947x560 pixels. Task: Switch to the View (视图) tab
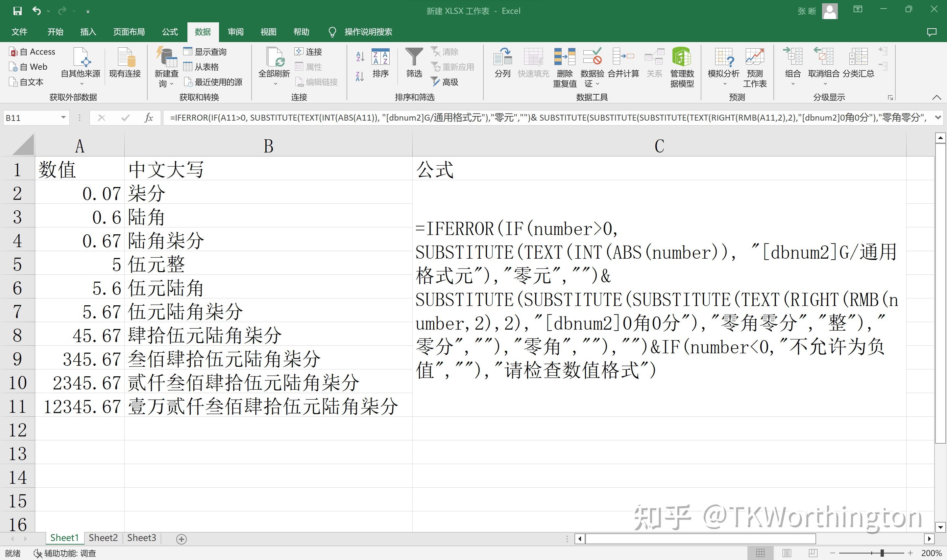pos(268,32)
